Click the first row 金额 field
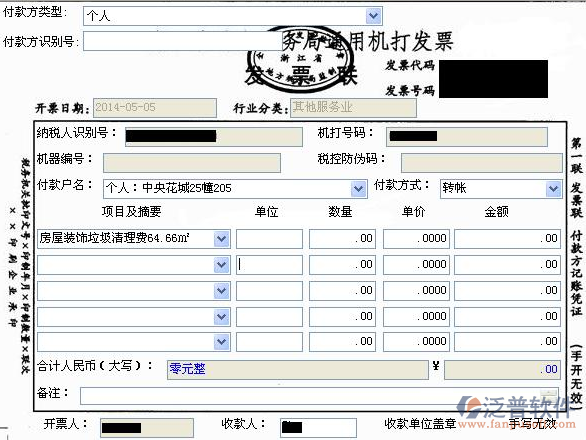The image size is (586, 440). coord(508,239)
